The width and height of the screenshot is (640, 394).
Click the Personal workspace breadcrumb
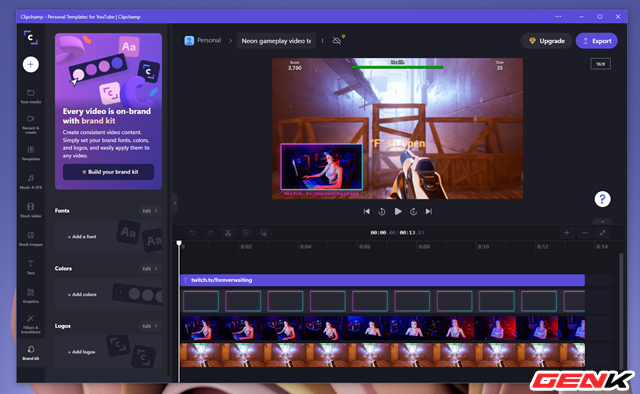[x=203, y=40]
